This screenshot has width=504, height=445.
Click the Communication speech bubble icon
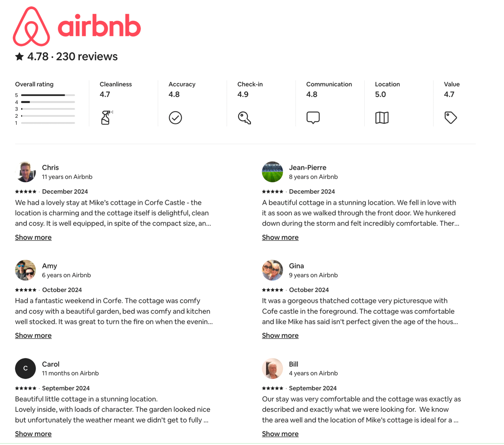pyautogui.click(x=313, y=118)
